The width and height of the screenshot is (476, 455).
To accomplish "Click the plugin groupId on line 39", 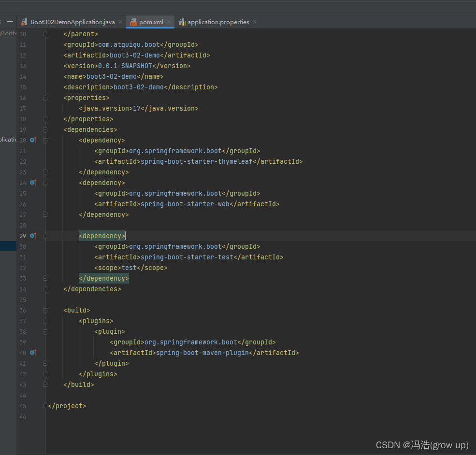I will coord(193,342).
